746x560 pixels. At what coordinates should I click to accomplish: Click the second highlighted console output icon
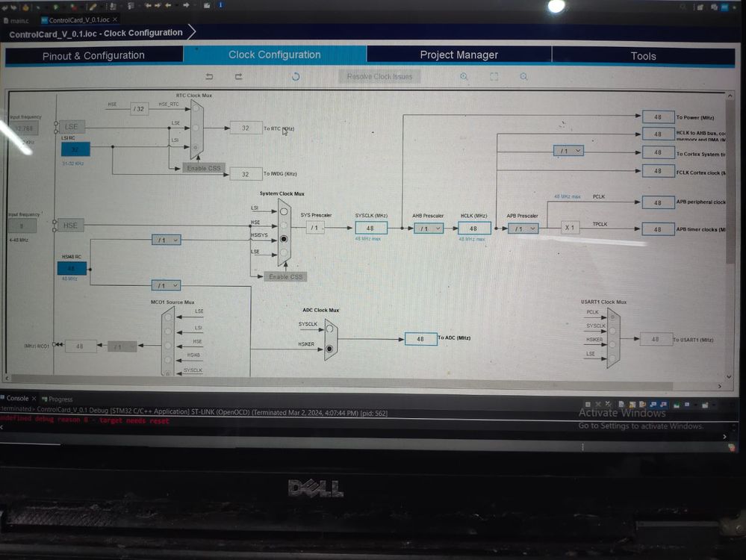[664, 405]
